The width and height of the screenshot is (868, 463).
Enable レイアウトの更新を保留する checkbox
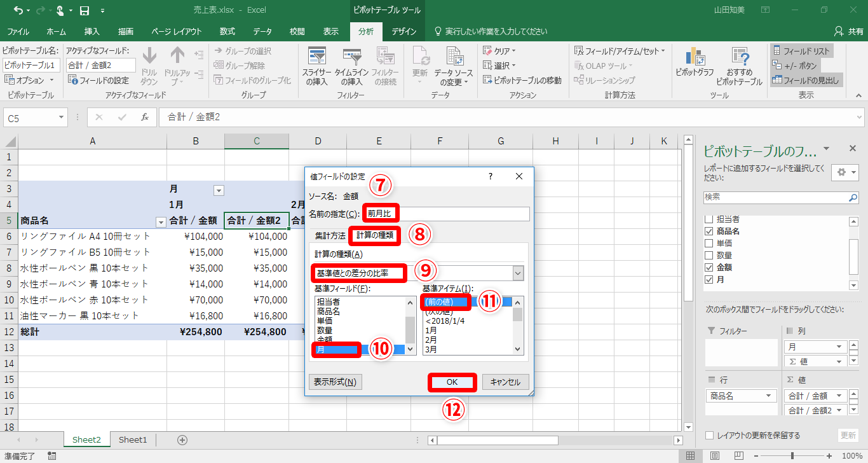click(710, 436)
